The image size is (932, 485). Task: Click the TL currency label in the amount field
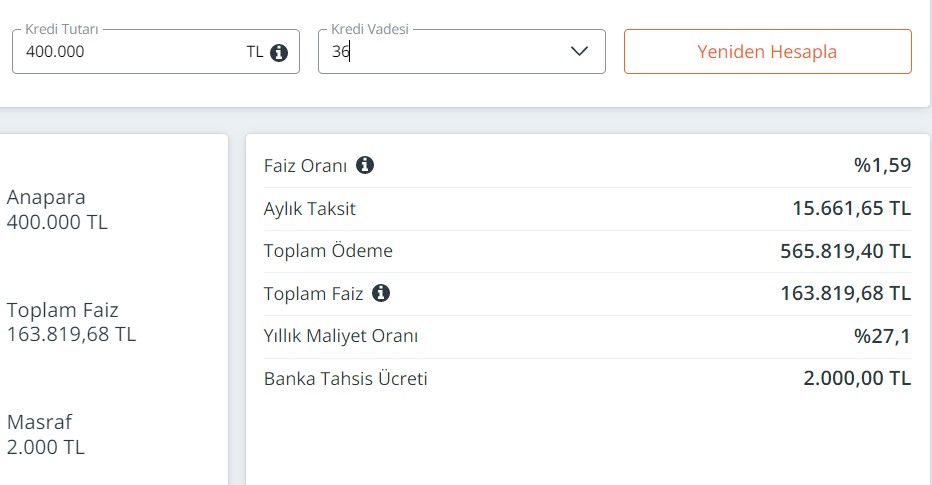click(255, 52)
